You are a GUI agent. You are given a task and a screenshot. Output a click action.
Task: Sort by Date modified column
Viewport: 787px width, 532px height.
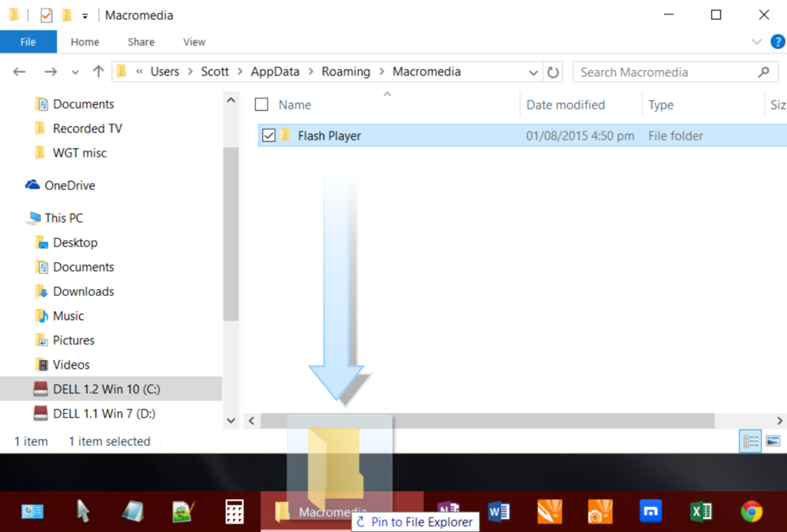[x=565, y=105]
